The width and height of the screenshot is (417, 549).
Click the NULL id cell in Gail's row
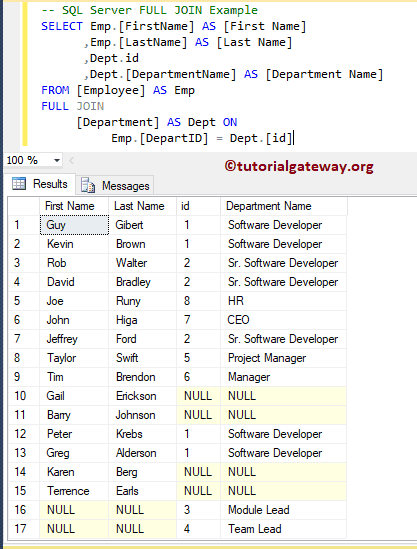199,396
